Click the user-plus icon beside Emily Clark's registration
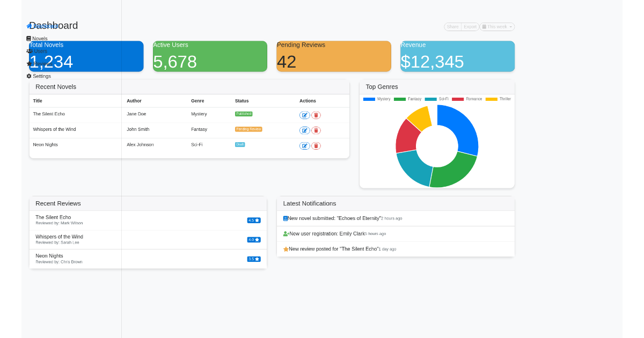The height and width of the screenshot is (338, 644). tap(286, 233)
